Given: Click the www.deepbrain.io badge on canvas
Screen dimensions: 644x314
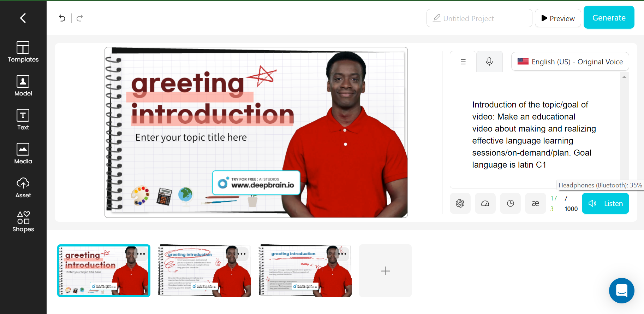Looking at the screenshot, I should tap(256, 183).
